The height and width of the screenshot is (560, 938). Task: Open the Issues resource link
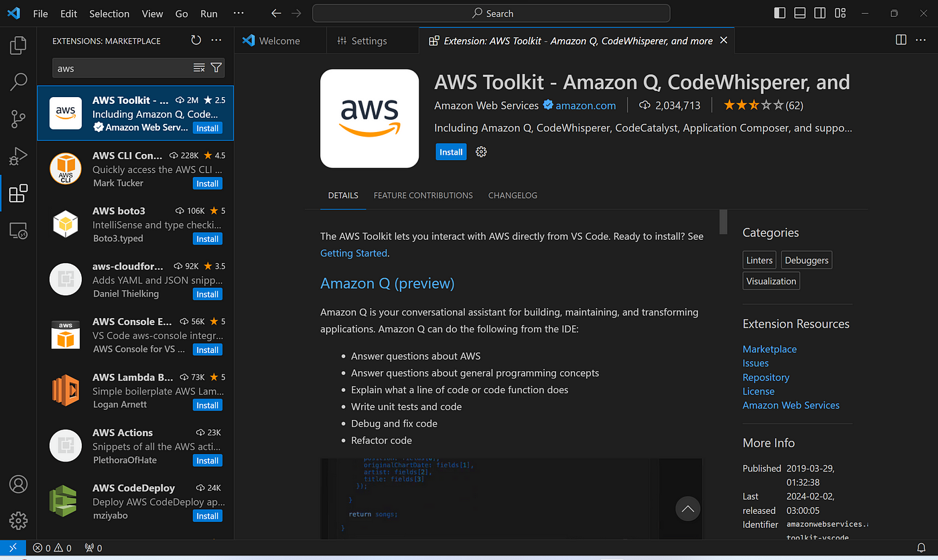[756, 363]
